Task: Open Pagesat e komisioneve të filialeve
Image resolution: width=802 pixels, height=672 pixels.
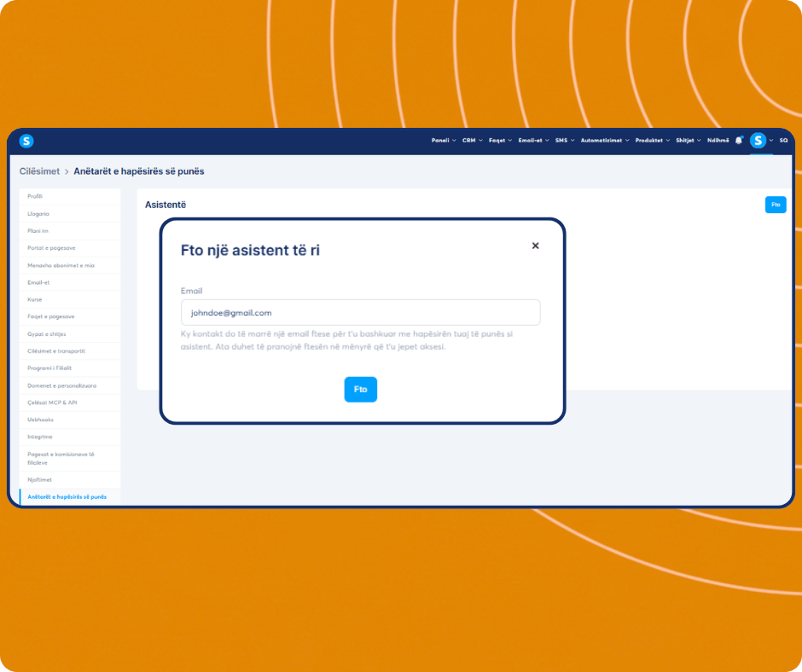Action: 70,458
